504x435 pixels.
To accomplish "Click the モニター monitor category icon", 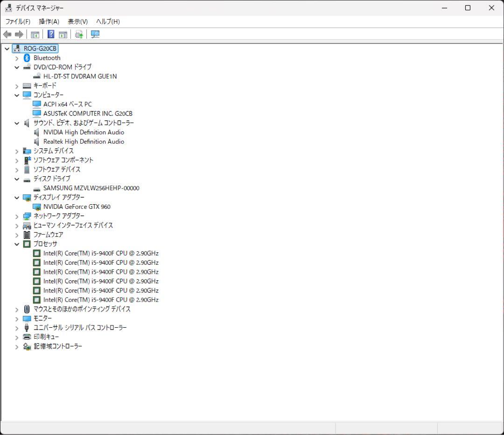I will 27,318.
